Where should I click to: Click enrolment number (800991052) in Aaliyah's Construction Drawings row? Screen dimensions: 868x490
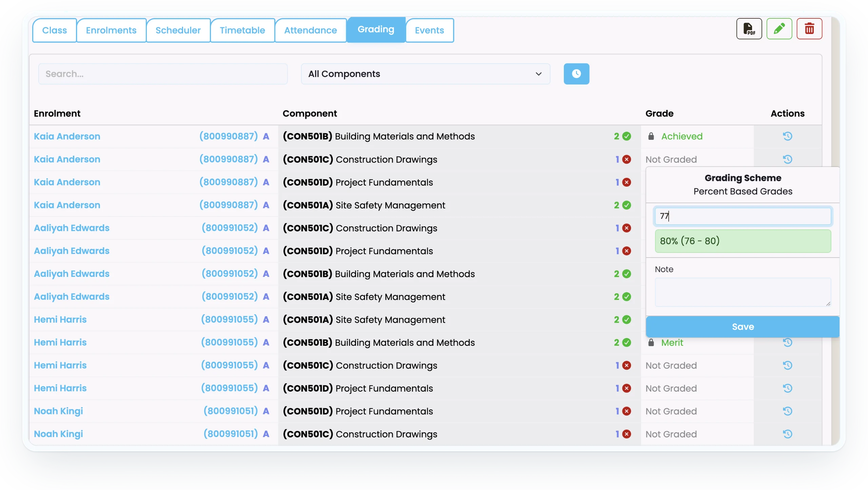(230, 228)
